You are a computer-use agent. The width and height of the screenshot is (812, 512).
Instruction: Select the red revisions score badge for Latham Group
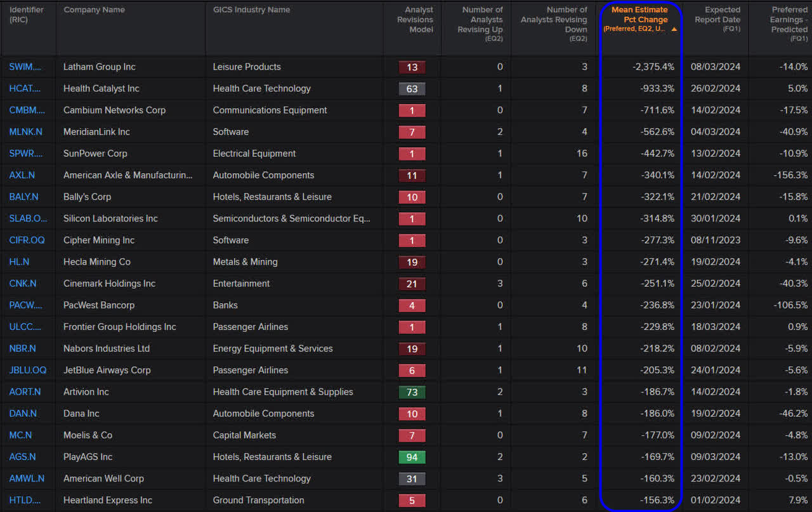(x=412, y=67)
